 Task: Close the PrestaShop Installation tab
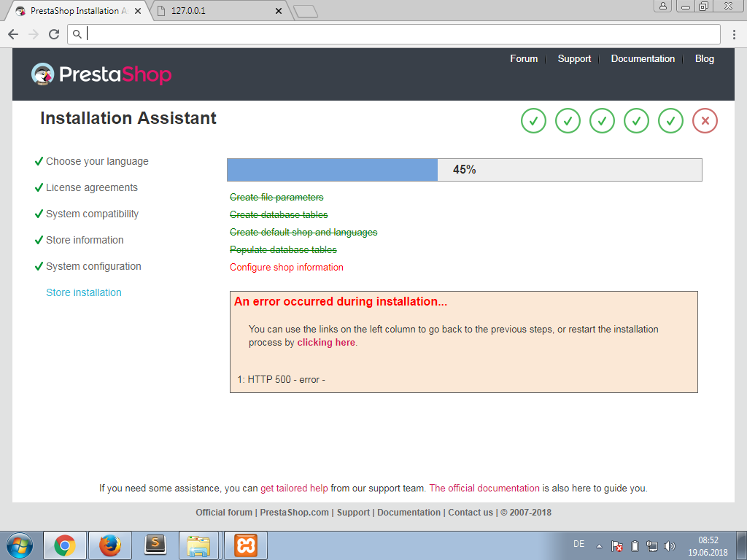coord(138,11)
